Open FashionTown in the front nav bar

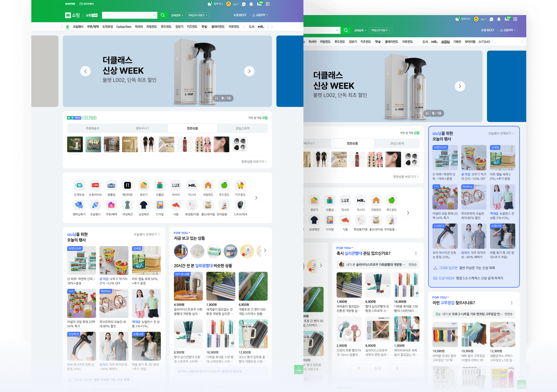pyautogui.click(x=124, y=27)
